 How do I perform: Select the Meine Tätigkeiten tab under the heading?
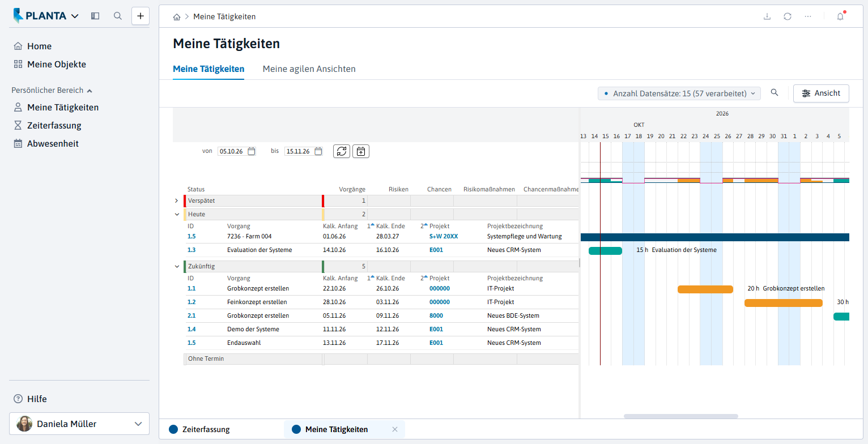tap(209, 69)
